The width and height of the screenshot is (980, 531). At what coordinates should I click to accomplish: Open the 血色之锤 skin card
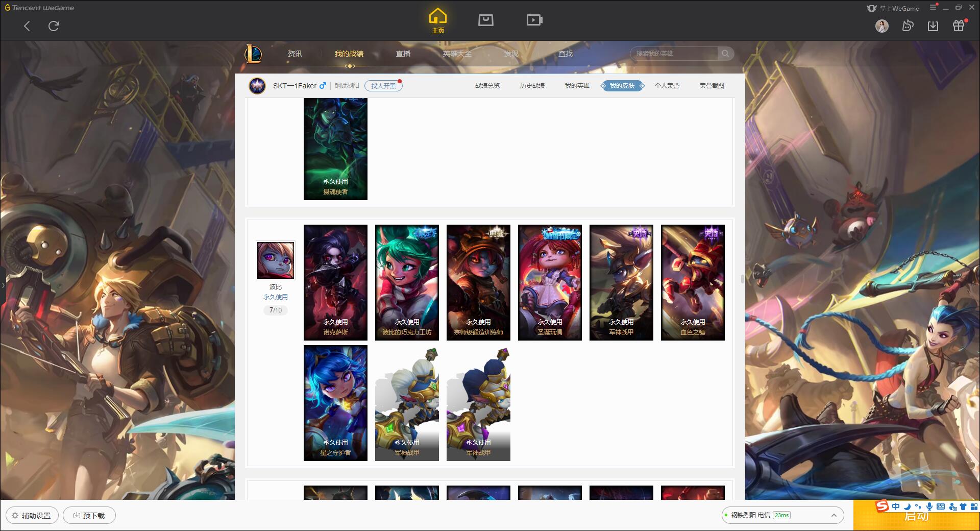click(693, 282)
